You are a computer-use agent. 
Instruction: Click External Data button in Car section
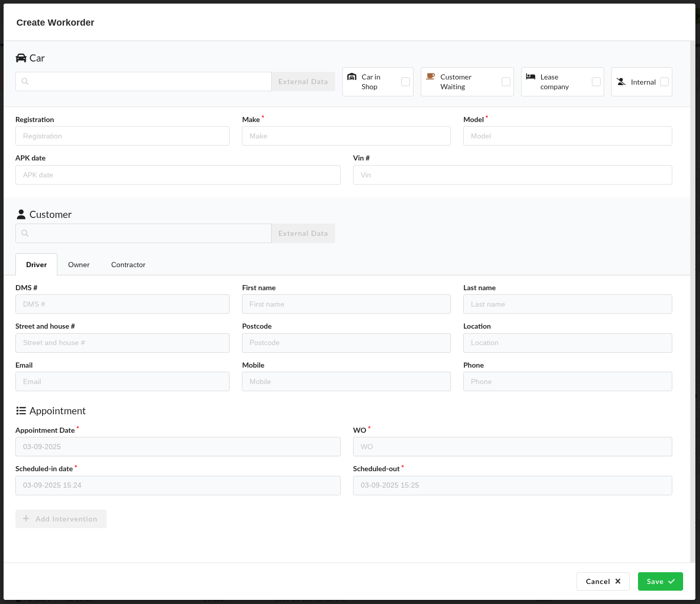click(303, 82)
